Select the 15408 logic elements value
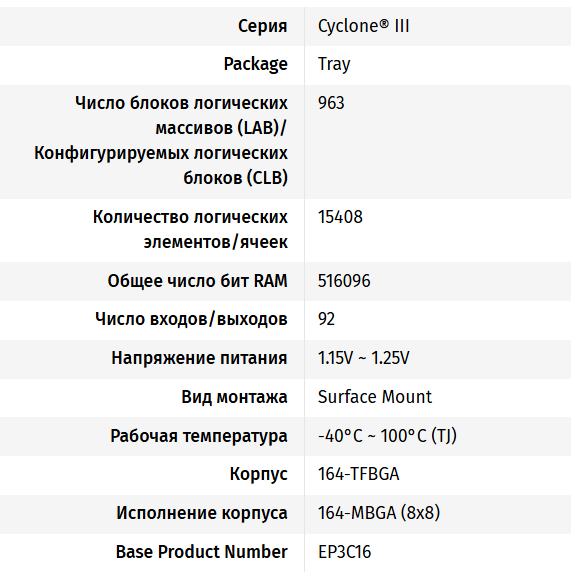 (x=340, y=217)
